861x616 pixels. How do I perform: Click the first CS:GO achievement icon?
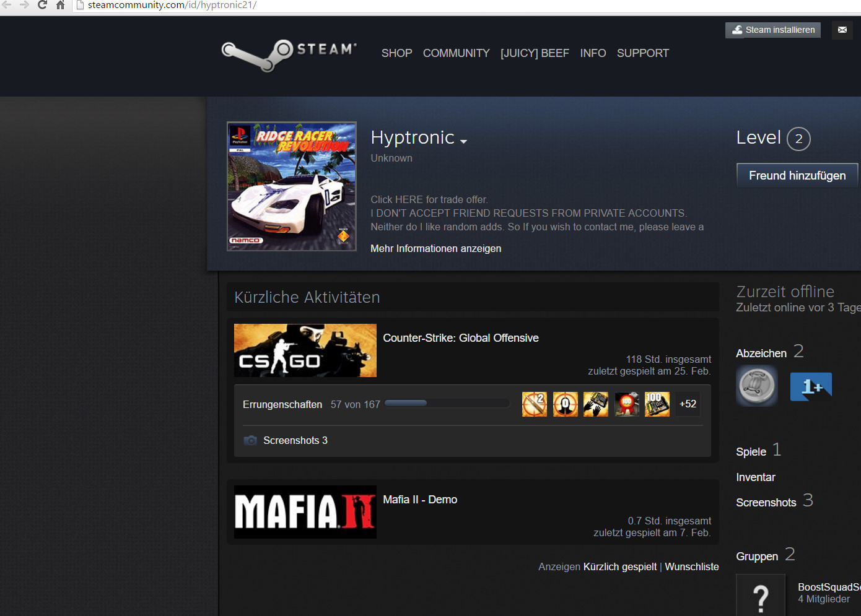tap(534, 404)
